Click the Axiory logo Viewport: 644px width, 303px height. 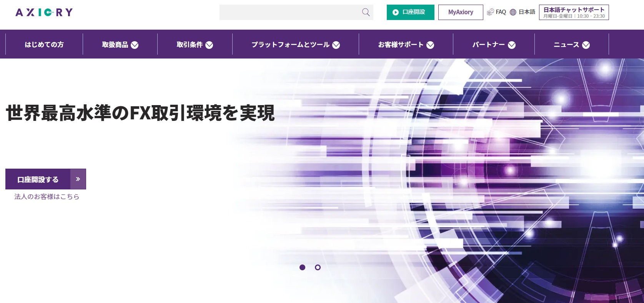coord(44,12)
